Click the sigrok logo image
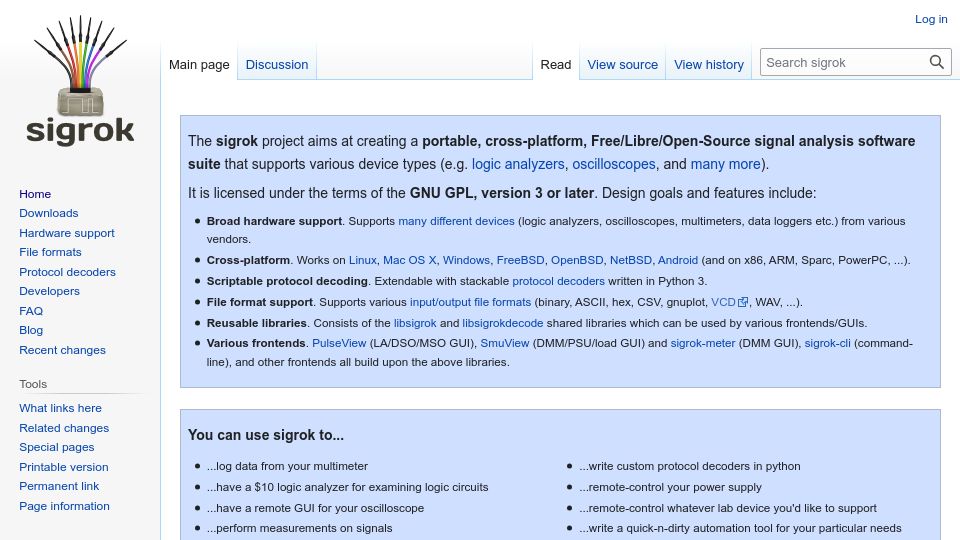This screenshot has height=540, width=960. click(x=80, y=80)
